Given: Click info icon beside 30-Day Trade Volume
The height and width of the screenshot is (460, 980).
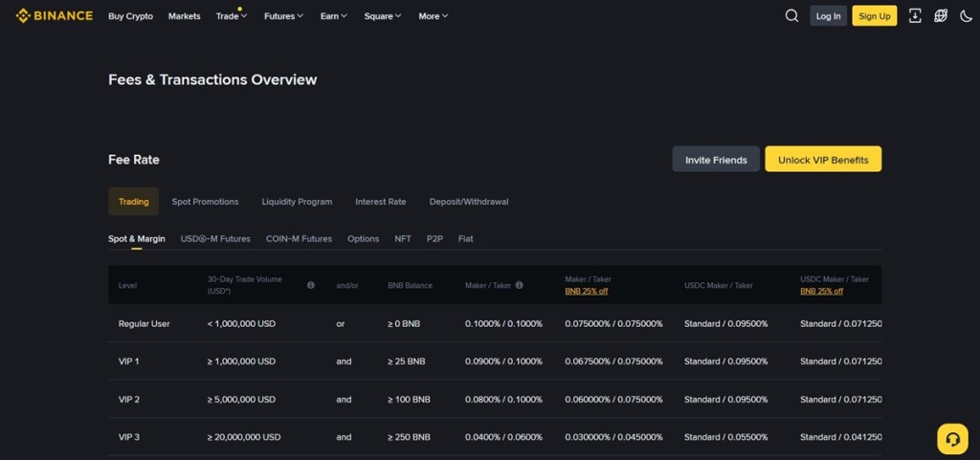Looking at the screenshot, I should [311, 285].
